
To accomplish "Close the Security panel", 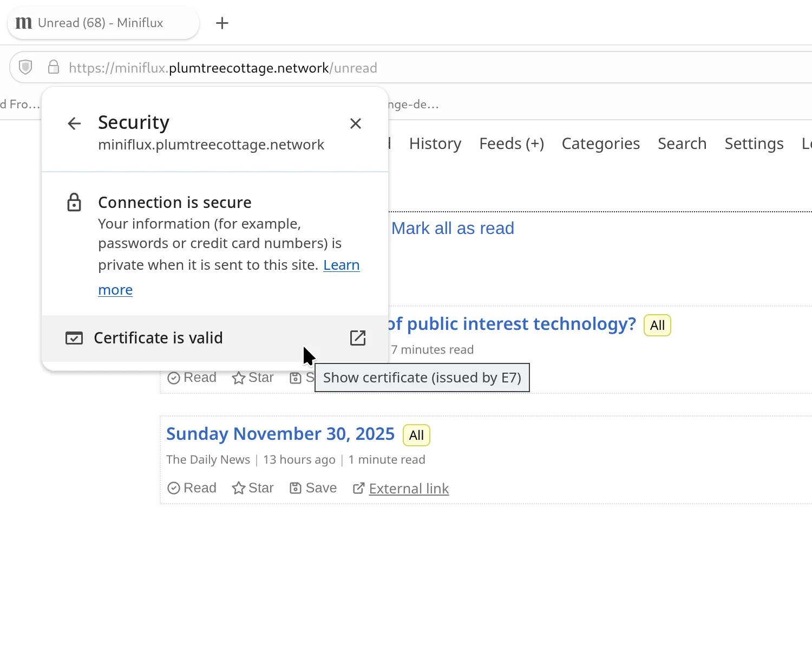I will coord(355,123).
